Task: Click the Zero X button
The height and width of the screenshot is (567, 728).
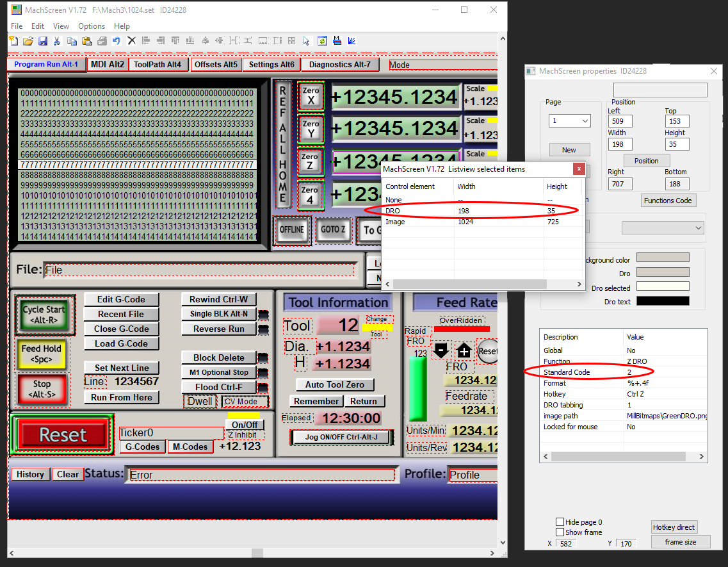Action: click(x=311, y=95)
